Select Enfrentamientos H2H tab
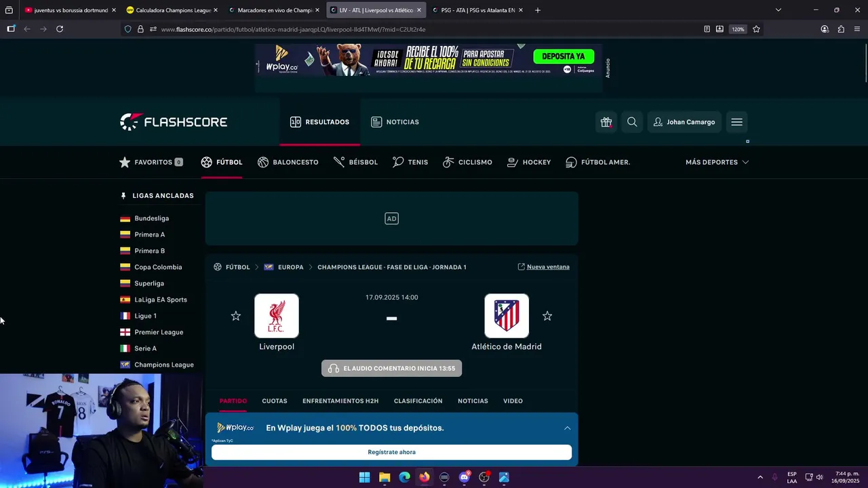 [x=340, y=401]
